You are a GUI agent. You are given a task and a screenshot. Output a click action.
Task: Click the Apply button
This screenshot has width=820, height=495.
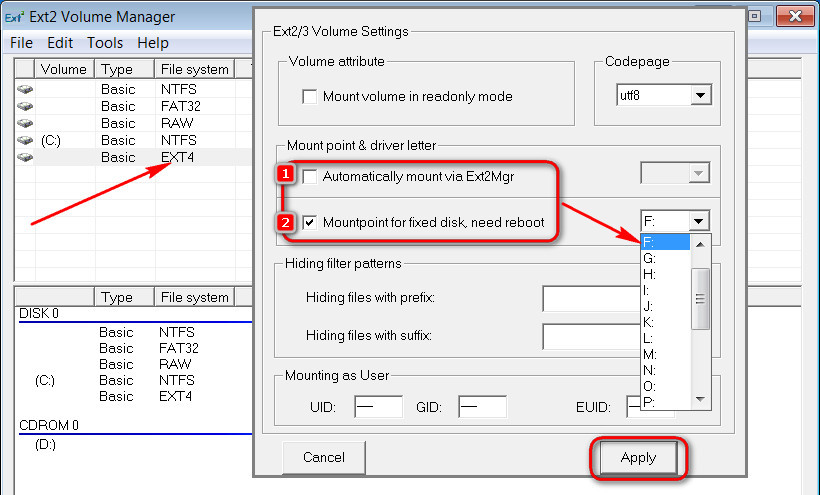[638, 458]
